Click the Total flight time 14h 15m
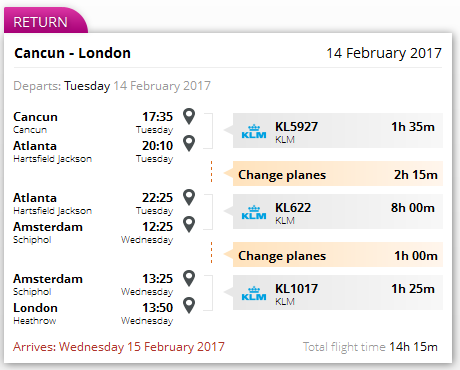The height and width of the screenshot is (370, 460). point(370,347)
